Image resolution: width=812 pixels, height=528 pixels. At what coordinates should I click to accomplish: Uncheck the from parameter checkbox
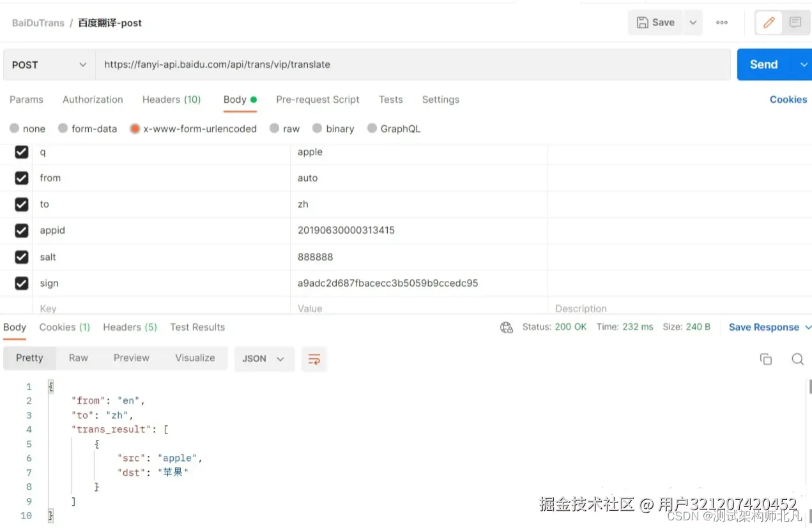[22, 178]
